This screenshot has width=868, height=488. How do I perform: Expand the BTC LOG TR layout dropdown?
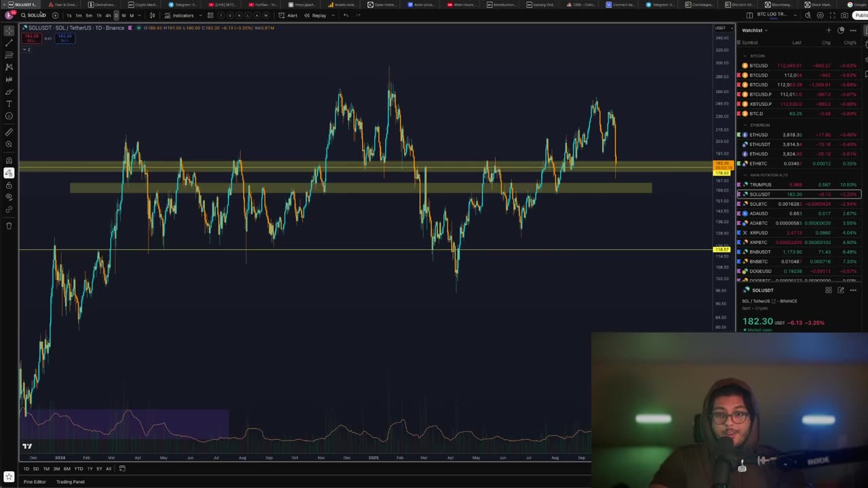[795, 15]
